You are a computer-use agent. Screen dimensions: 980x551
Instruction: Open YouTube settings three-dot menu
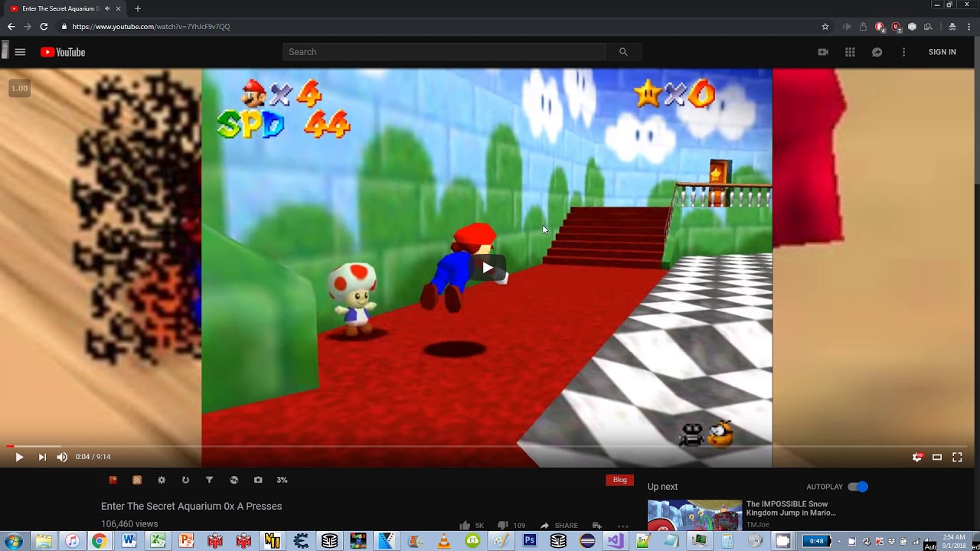click(x=903, y=52)
